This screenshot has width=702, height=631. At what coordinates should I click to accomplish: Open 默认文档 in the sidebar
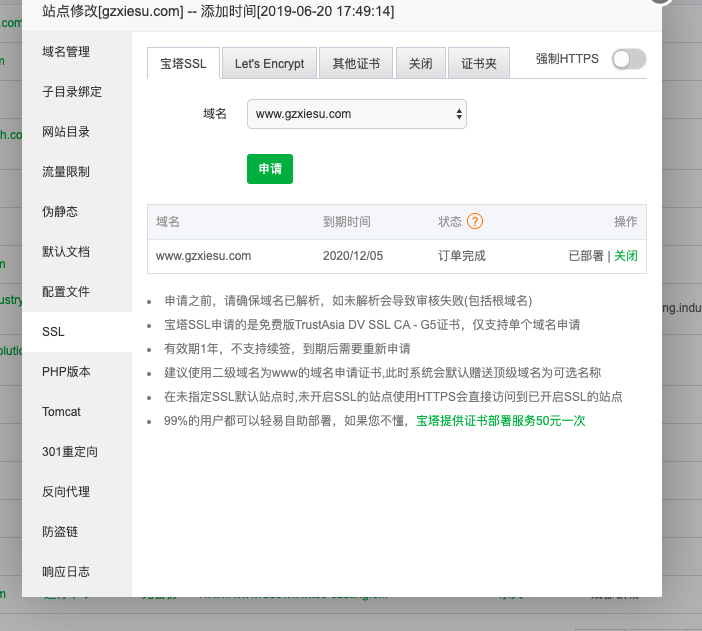pos(77,252)
